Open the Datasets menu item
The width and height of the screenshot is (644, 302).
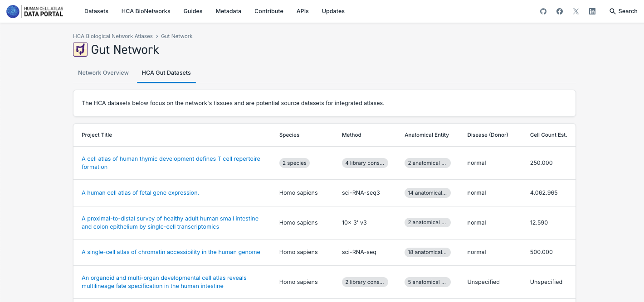[96, 11]
